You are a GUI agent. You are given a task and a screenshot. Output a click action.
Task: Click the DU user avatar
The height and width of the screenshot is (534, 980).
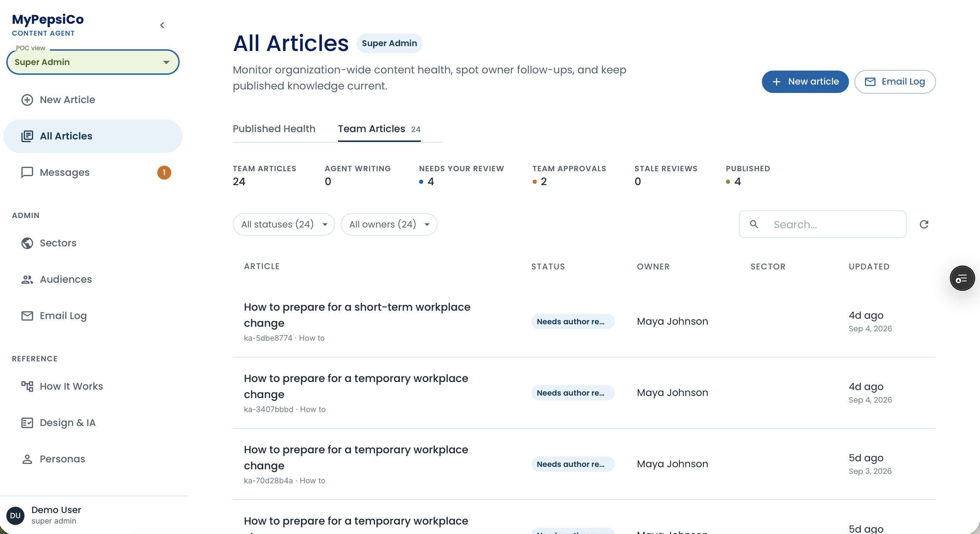(x=16, y=515)
